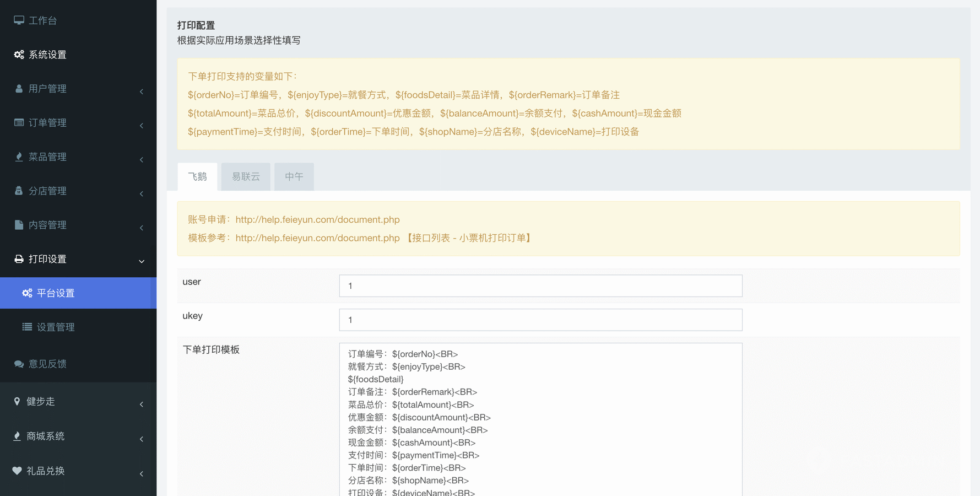Collapse the 打印设置 menu chevron
The height and width of the screenshot is (496, 980).
142,261
